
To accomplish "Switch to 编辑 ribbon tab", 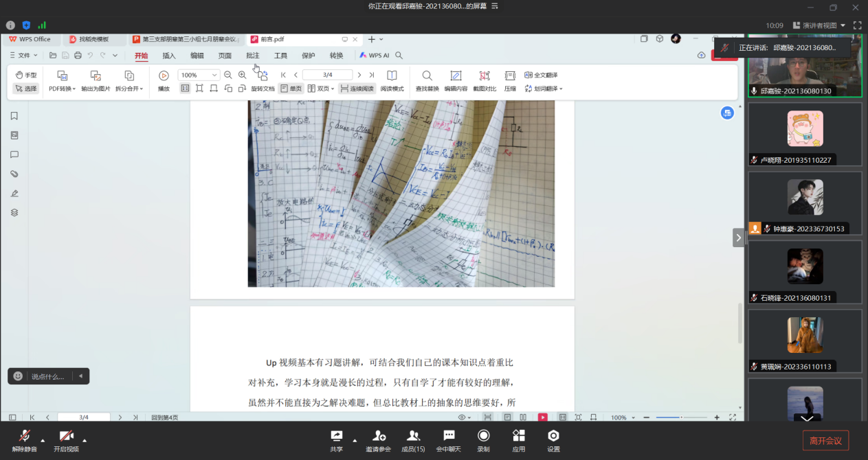I will pos(197,56).
